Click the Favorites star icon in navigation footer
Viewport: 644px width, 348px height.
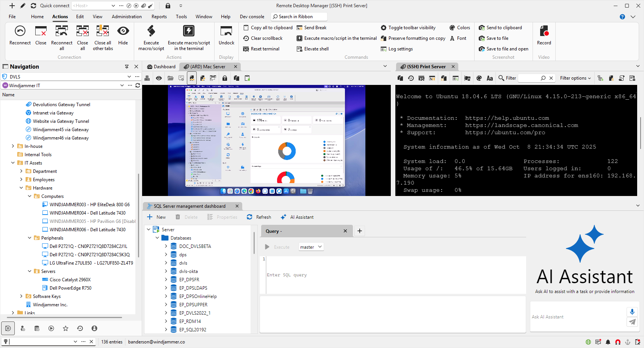[x=66, y=328]
